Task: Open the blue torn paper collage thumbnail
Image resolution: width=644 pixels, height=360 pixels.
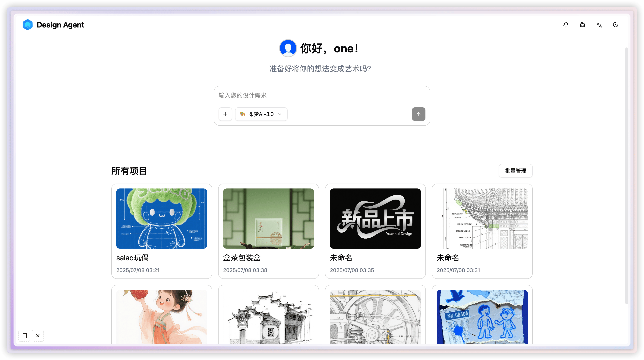Action: pos(482,317)
